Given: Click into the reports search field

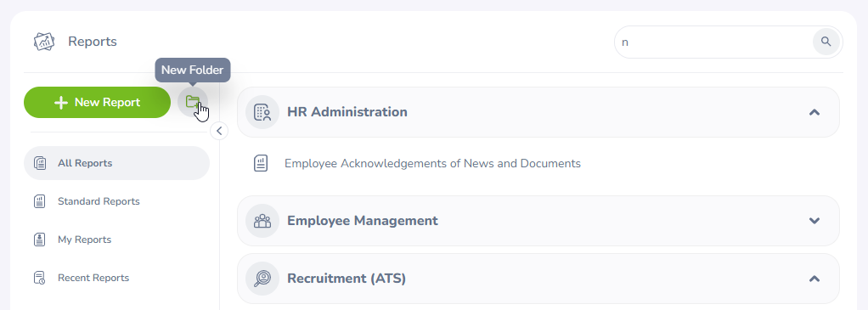Looking at the screenshot, I should pos(714,42).
